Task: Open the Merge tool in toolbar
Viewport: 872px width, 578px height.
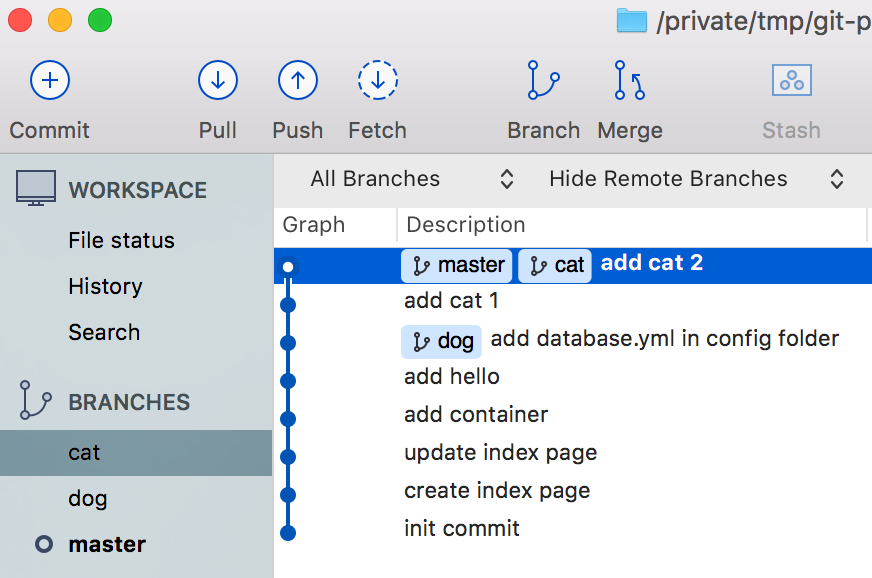Action: (629, 80)
